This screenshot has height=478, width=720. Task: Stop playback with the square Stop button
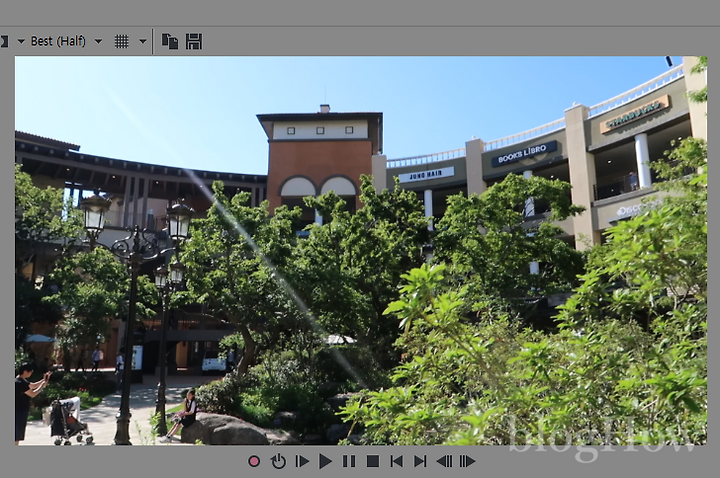tap(373, 461)
